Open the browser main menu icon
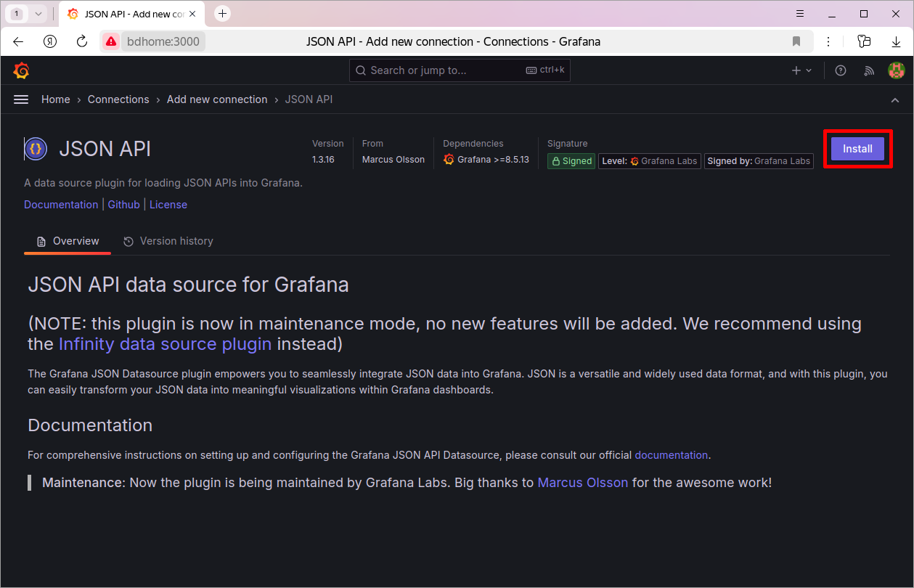Viewport: 914px width, 588px height. (x=800, y=14)
